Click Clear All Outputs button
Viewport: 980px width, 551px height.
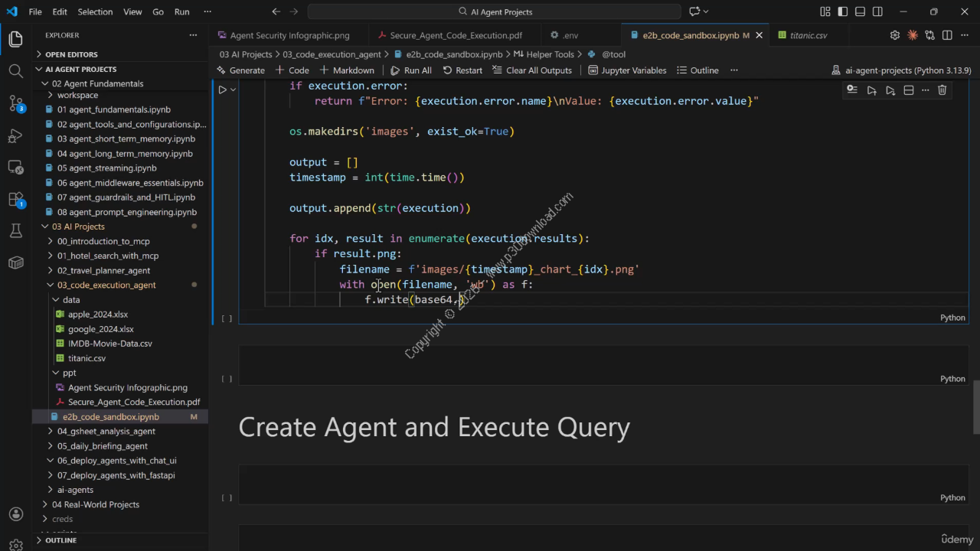[532, 70]
